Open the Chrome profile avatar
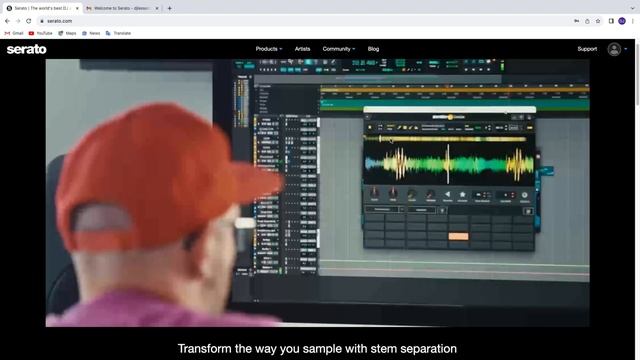This screenshot has width=640, height=360. coord(622,21)
